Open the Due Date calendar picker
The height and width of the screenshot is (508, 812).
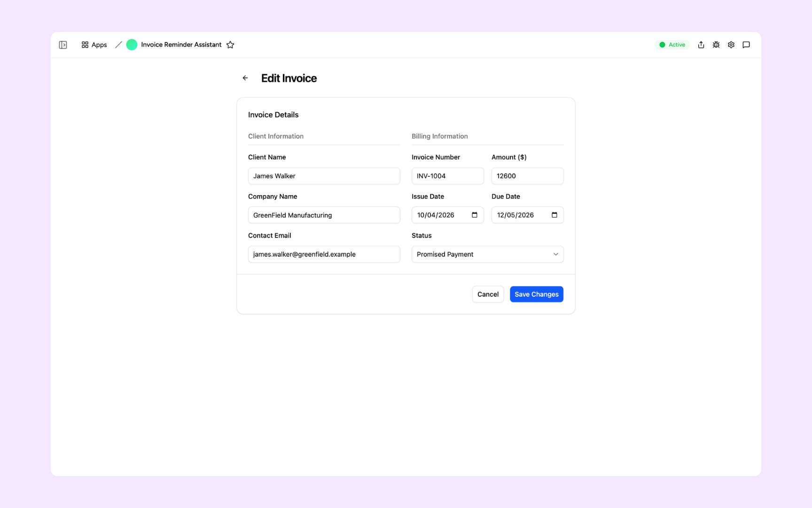(x=554, y=215)
